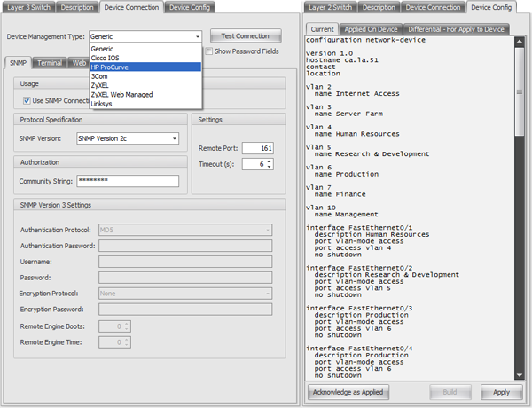Uncheck the Use SNMP Connection checkbox
This screenshot has height=408, width=532.
[x=27, y=100]
